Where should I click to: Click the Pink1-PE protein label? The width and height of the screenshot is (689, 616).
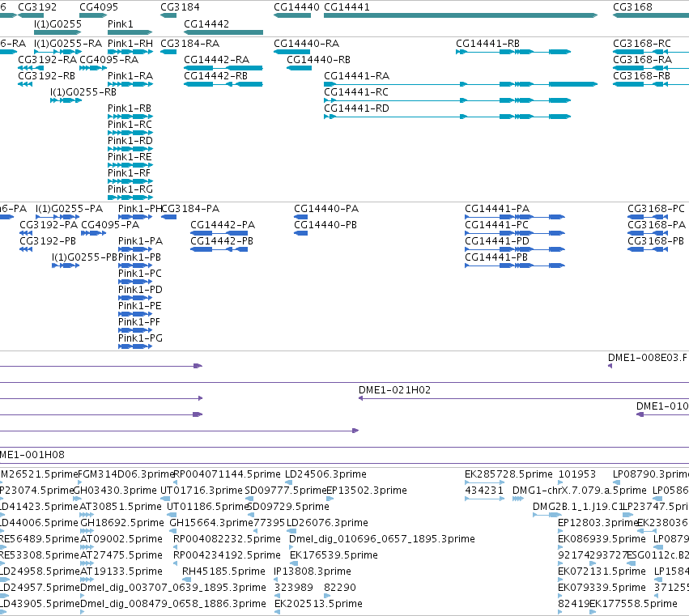(140, 306)
